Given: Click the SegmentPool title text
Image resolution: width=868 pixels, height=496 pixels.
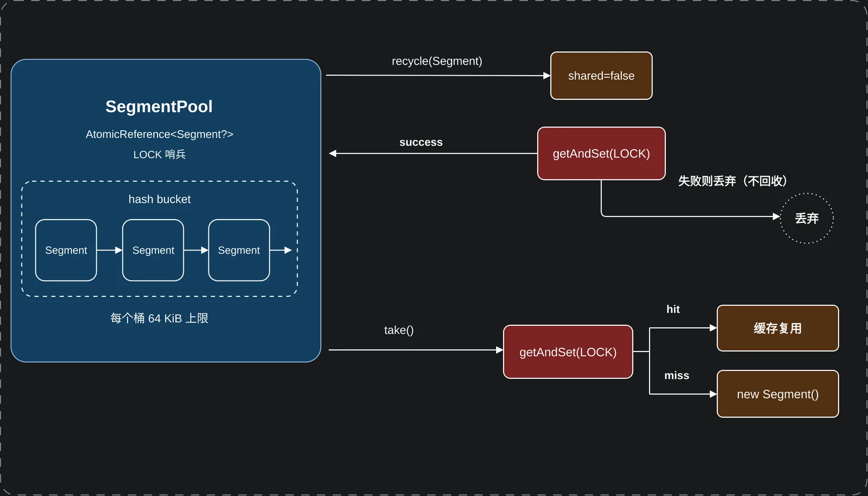Looking at the screenshot, I should click(159, 107).
